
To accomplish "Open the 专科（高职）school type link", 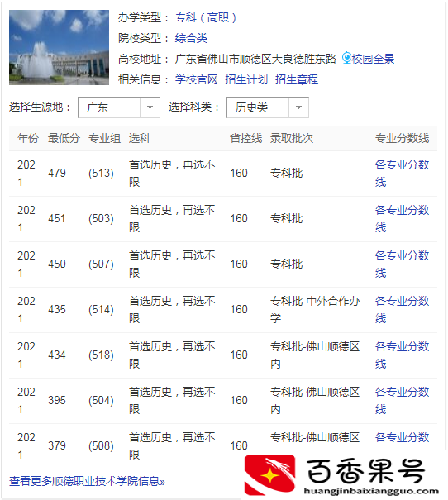I will click(x=206, y=17).
